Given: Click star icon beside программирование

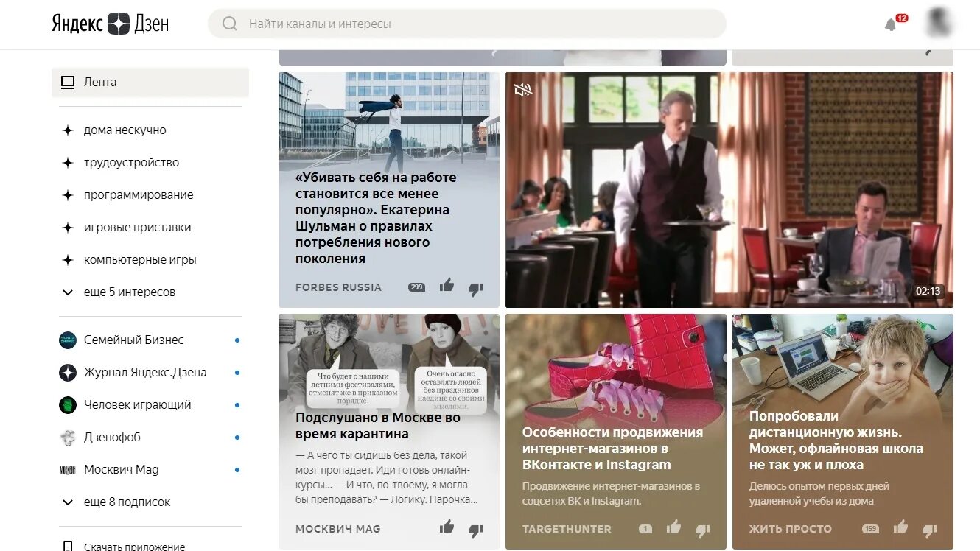Looking at the screenshot, I should [68, 195].
